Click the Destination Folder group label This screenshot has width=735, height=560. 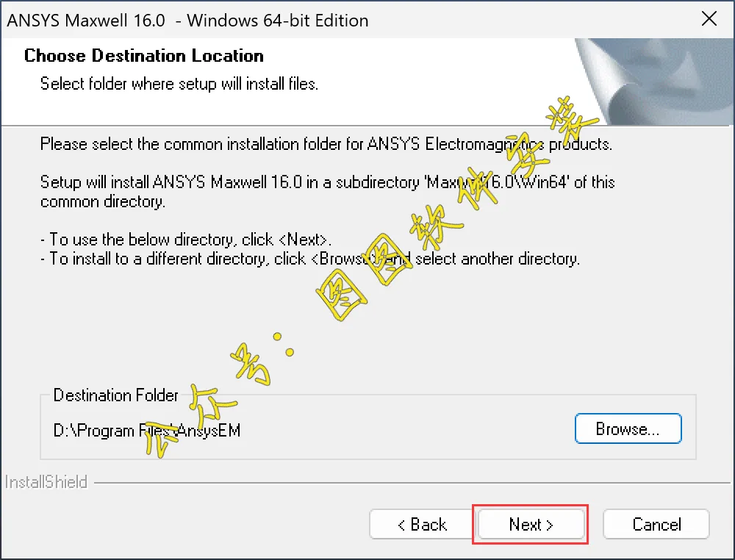pyautogui.click(x=116, y=395)
